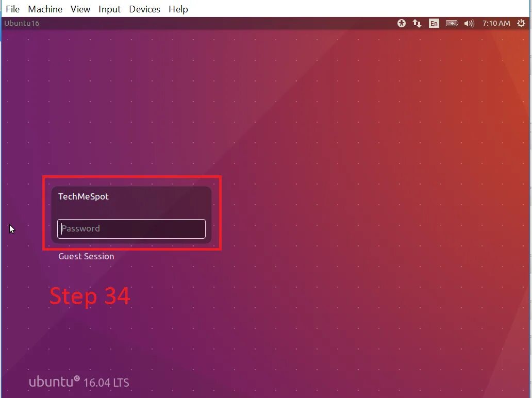Open the accessibility options icon
This screenshot has height=398, width=532.
point(402,23)
